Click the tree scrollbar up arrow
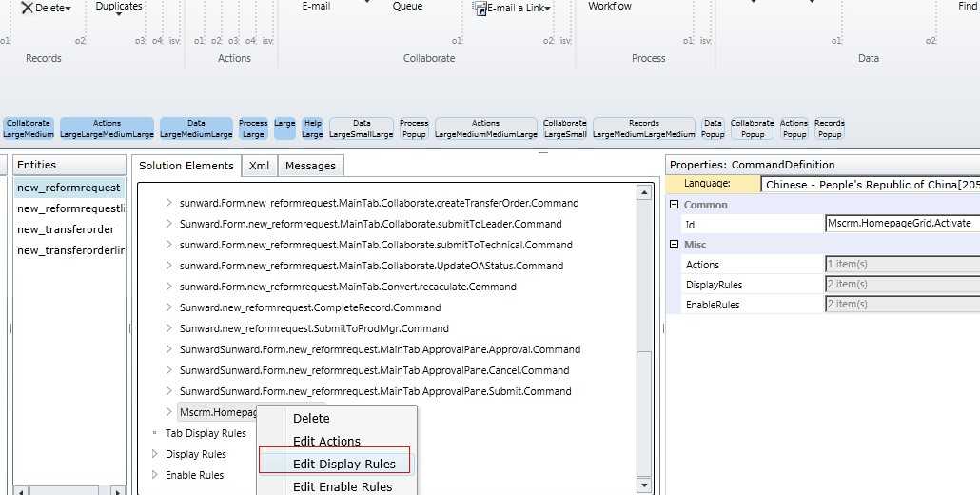The image size is (980, 495). click(644, 192)
